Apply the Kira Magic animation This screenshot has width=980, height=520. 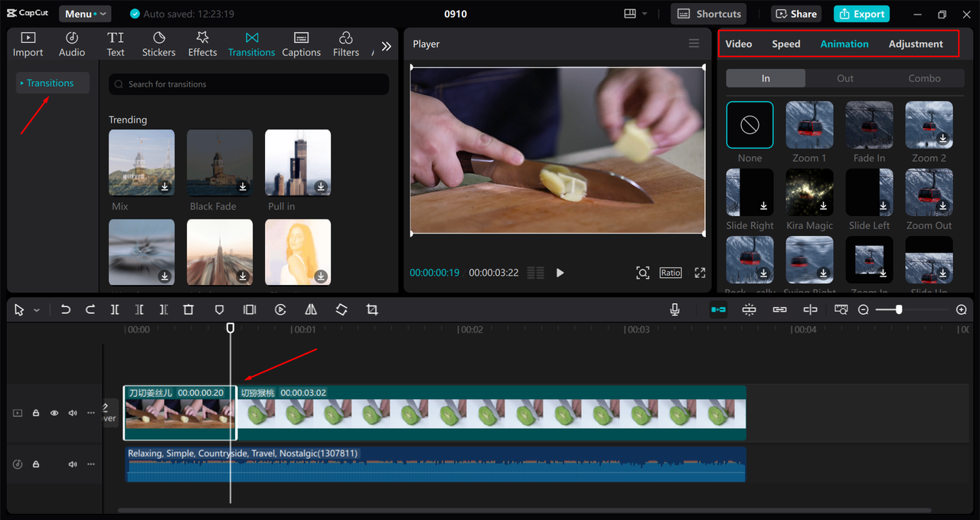coord(809,192)
